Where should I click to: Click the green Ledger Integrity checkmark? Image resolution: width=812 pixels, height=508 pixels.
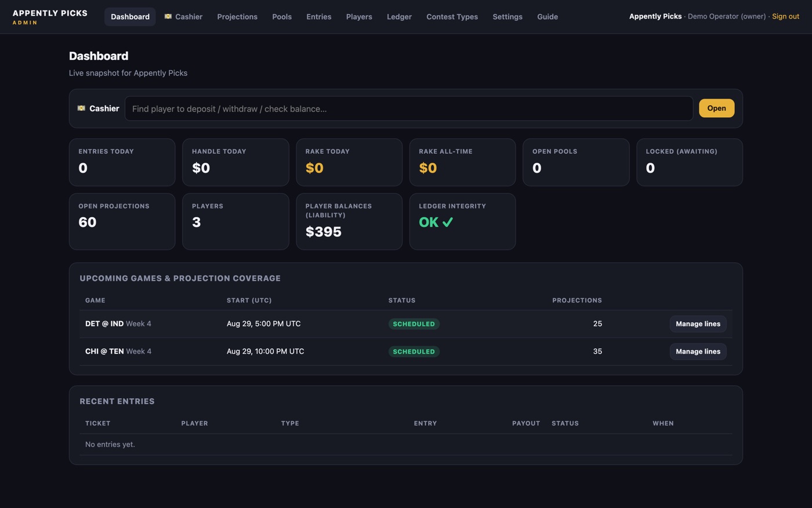[448, 222]
